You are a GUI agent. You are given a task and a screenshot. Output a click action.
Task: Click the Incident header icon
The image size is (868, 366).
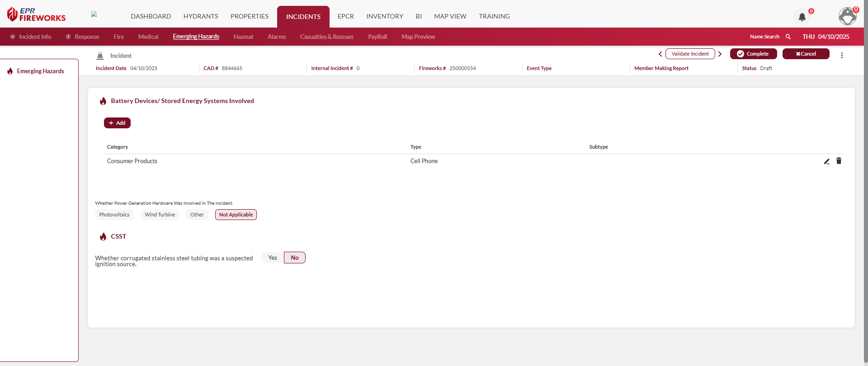point(100,56)
